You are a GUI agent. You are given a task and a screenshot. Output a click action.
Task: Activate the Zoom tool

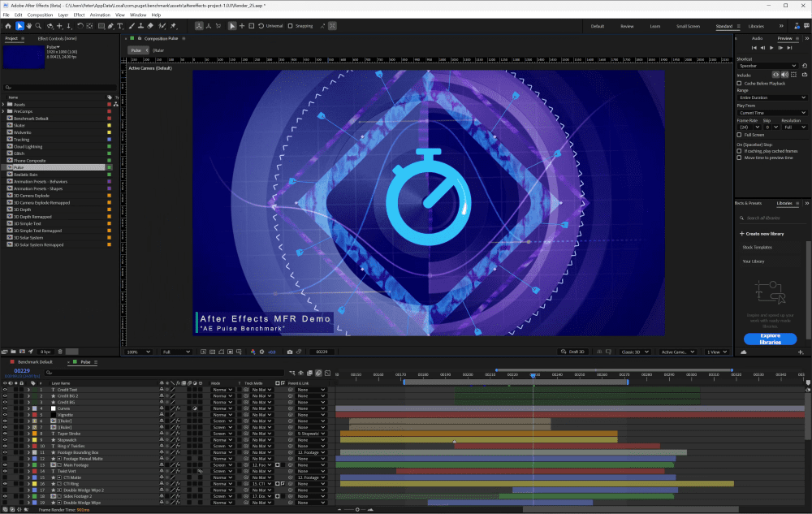click(39, 26)
